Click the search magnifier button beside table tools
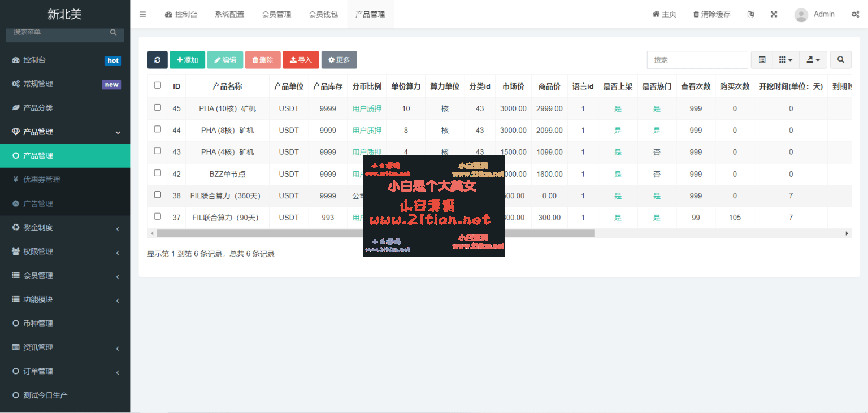Image resolution: width=868 pixels, height=413 pixels. pos(841,60)
